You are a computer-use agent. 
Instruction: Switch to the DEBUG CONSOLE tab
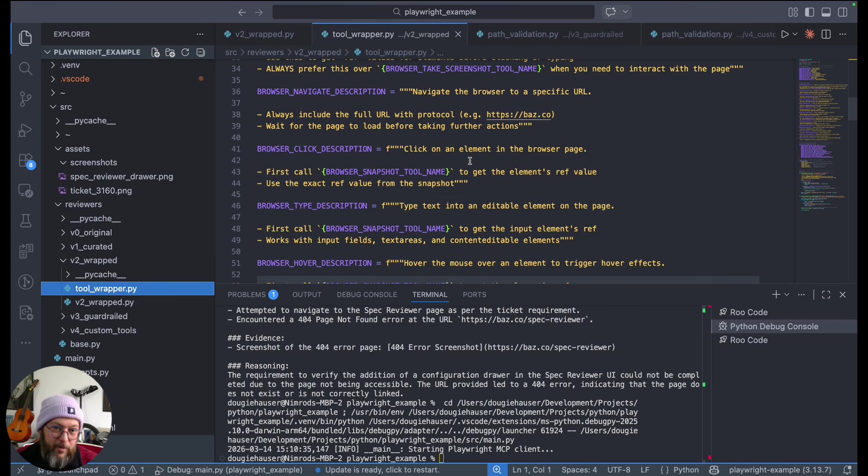click(367, 294)
